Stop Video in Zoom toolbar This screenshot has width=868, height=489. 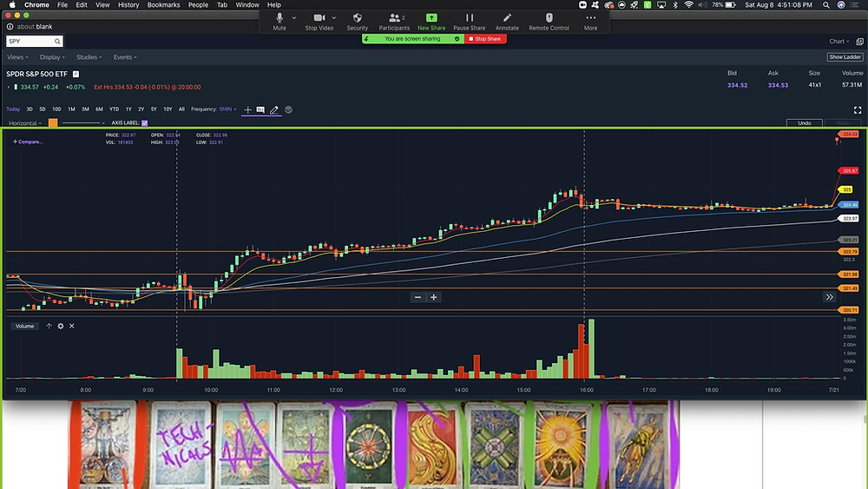coord(319,22)
